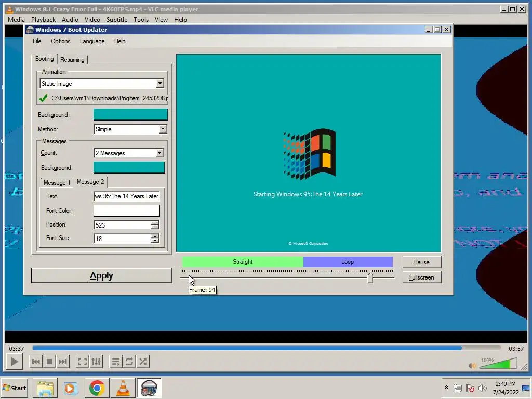Open VLC Media menu
Screen dimensions: 532x399
coord(16,20)
